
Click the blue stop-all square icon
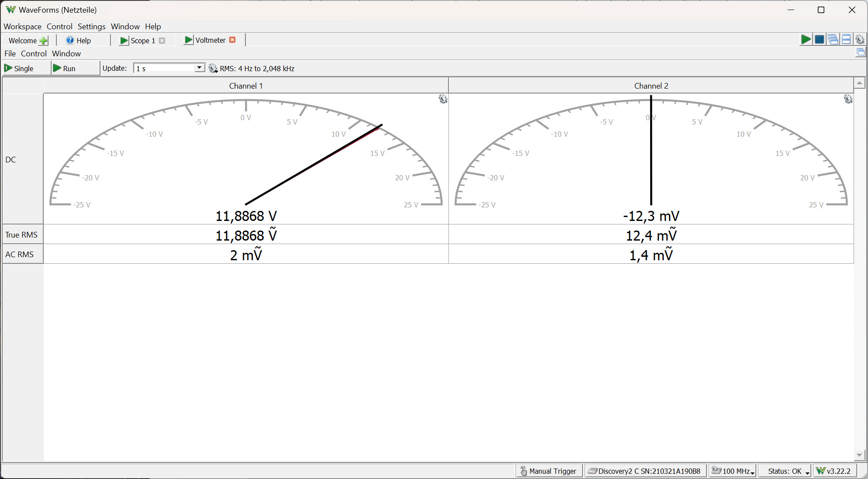(820, 40)
